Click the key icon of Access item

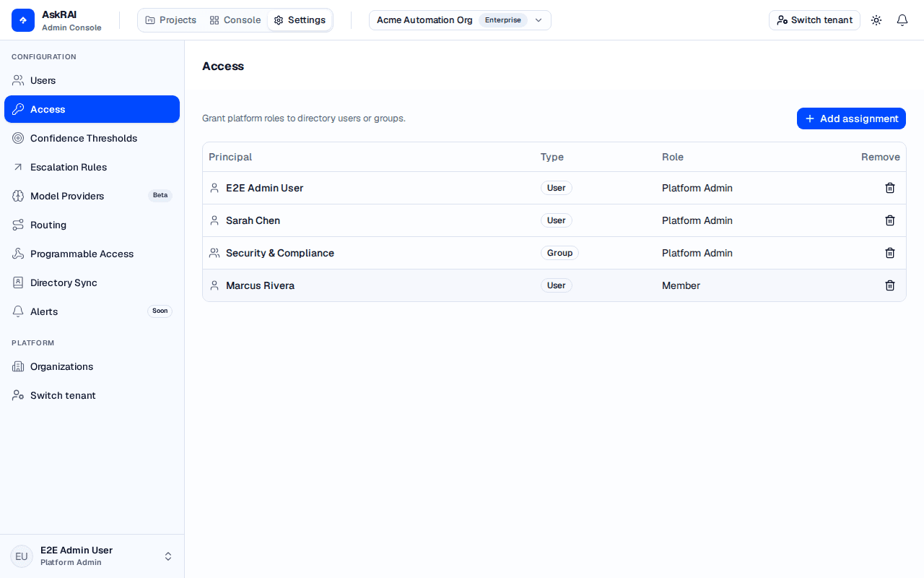click(x=18, y=109)
